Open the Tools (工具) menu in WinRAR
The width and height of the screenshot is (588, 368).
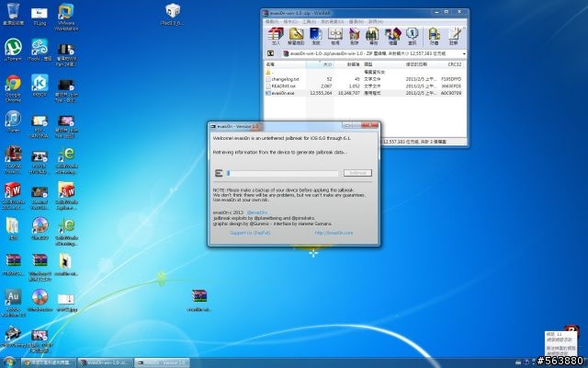coord(309,22)
